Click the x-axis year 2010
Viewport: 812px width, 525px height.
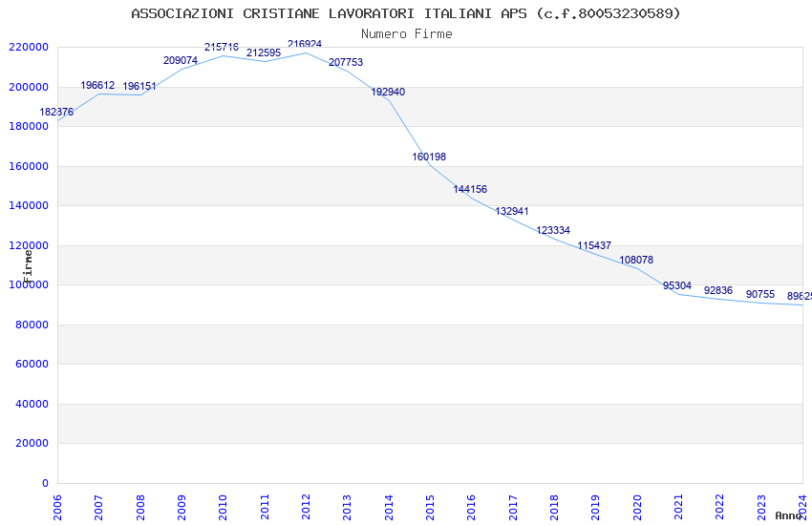[x=224, y=508]
